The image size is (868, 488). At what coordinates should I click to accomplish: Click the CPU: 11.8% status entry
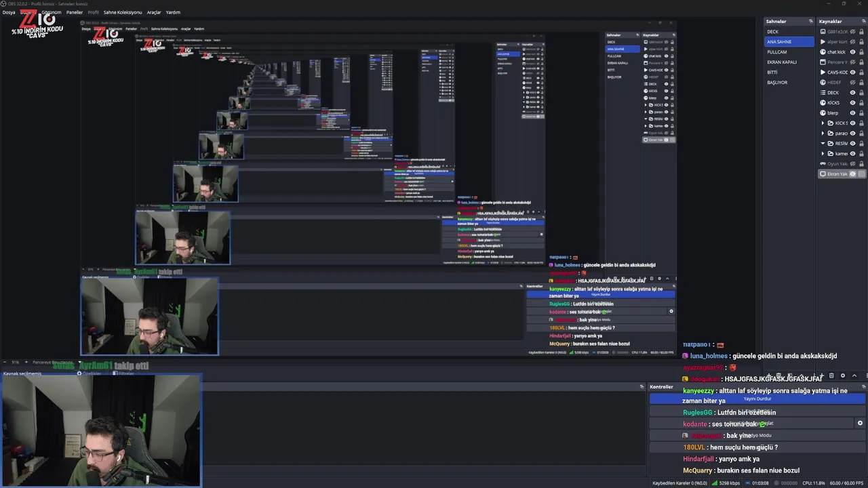[814, 483]
